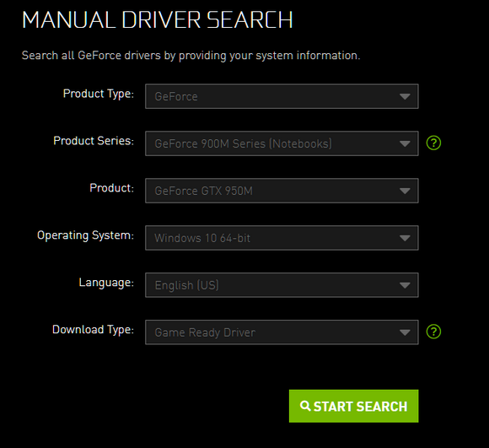Screen dimensions: 489x448
Task: Click the 'Product Type:' label
Action: coord(99,94)
